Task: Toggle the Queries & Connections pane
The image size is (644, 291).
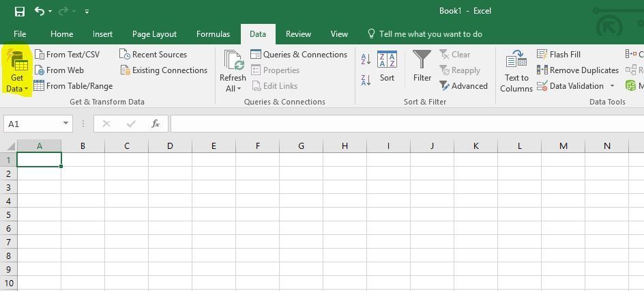Action: pos(299,54)
